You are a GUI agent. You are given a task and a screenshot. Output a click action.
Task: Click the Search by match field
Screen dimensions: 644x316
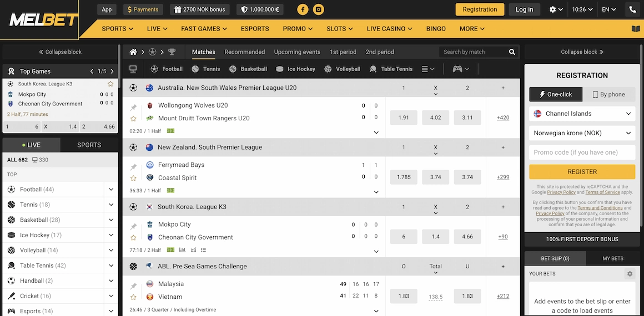click(474, 52)
